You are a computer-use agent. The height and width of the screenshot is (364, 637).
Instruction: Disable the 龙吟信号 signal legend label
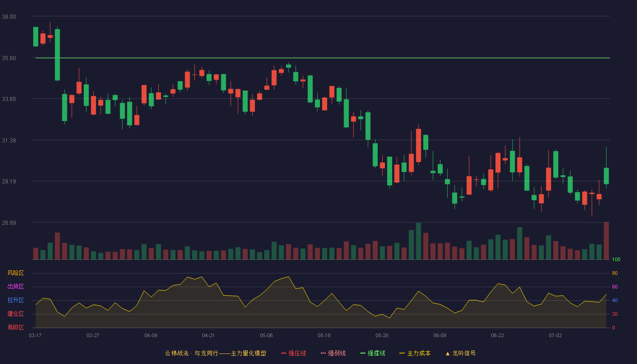pyautogui.click(x=464, y=353)
